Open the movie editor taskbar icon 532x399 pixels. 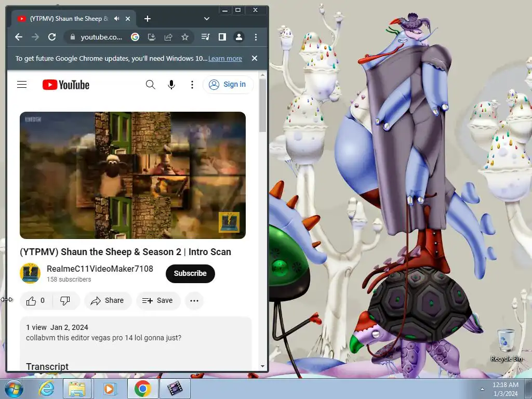(175, 389)
